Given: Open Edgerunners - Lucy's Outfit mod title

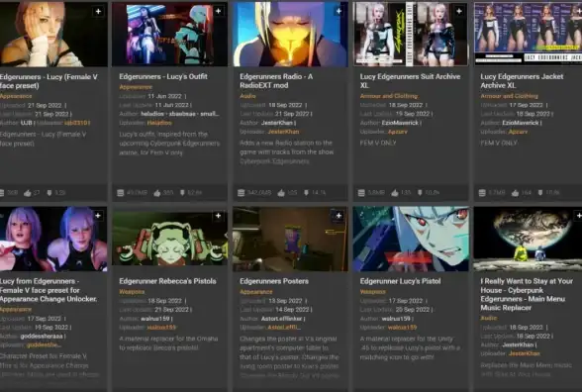Looking at the screenshot, I should (x=163, y=76).
